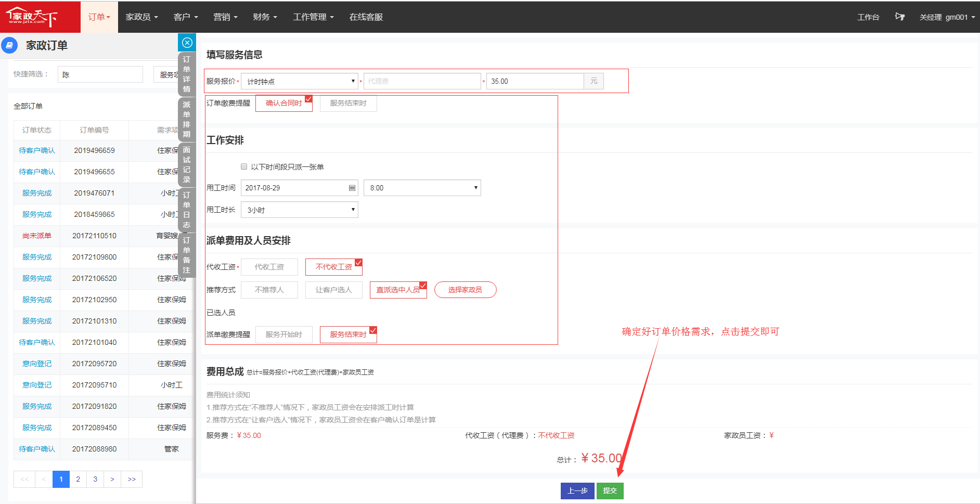
Task: Click the 35.00 price input field
Action: [x=535, y=81]
